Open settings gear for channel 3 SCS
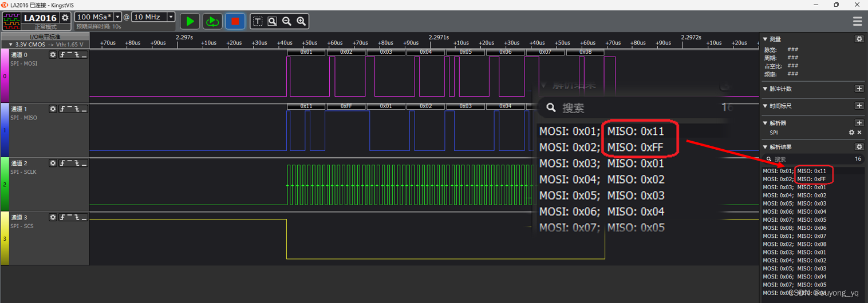Viewport: 868px width, 303px height. coord(53,217)
